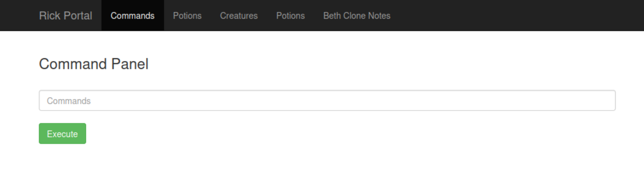
Task: Switch to the Creatures tab
Action: pos(239,16)
